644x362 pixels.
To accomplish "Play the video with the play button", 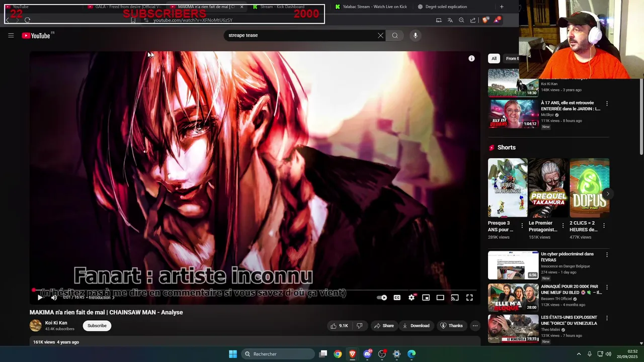I will tap(40, 298).
